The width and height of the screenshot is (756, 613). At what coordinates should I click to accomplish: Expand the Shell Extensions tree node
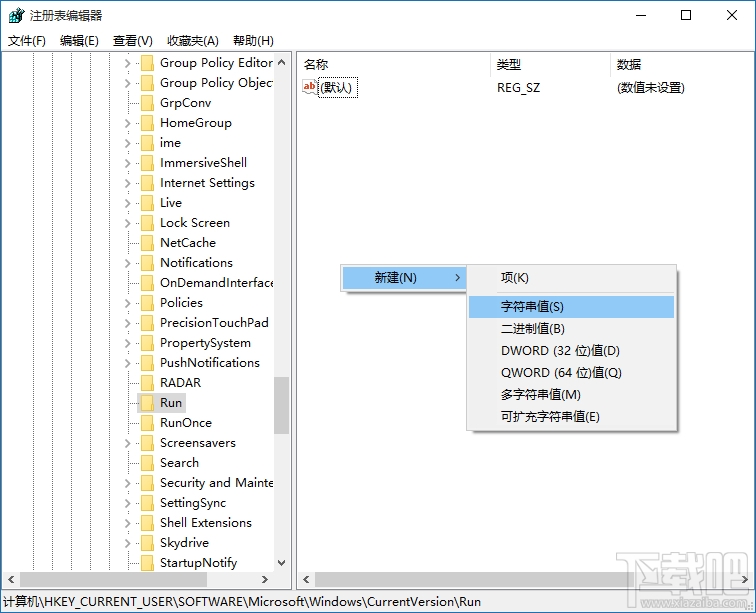pos(128,523)
